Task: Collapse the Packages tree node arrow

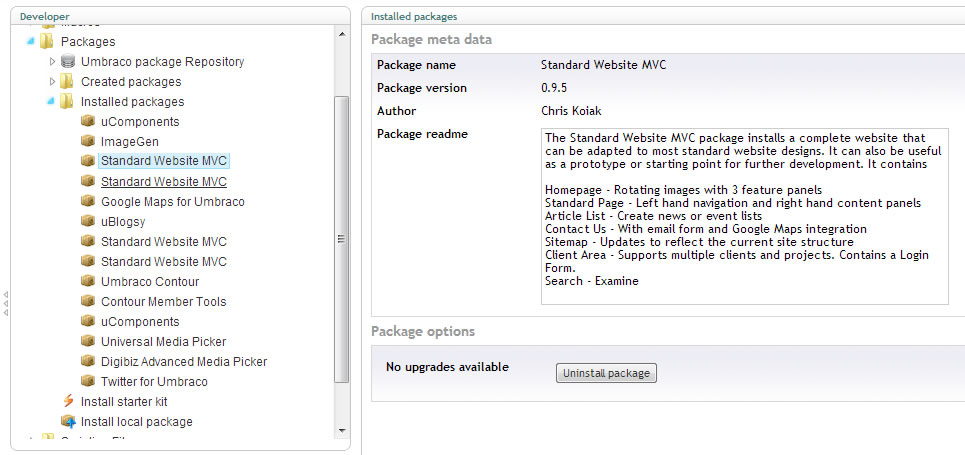Action: [30, 42]
